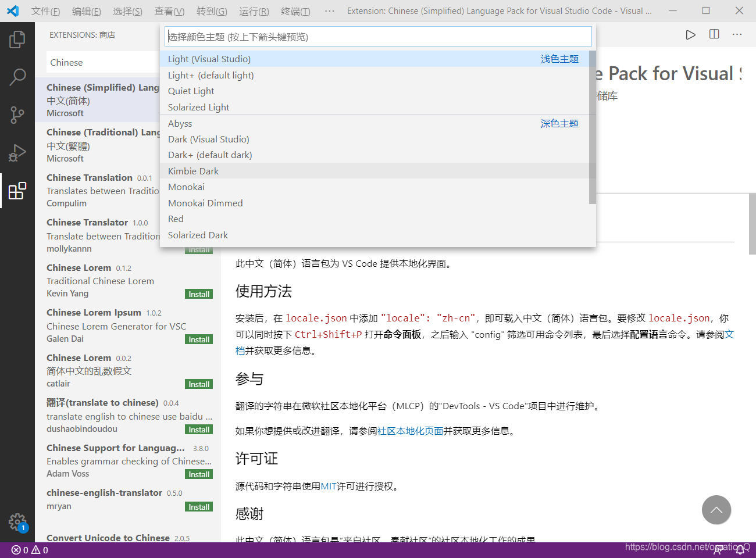Click the warnings count in status bar
This screenshot has height=558, width=756.
click(40, 550)
